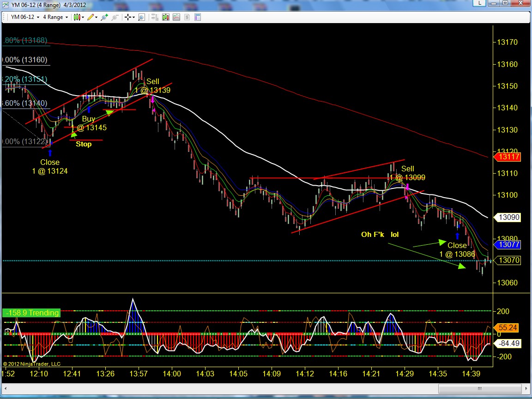Click the 14:29 time axis label
Viewport: 532px width, 399px height.
click(x=405, y=374)
